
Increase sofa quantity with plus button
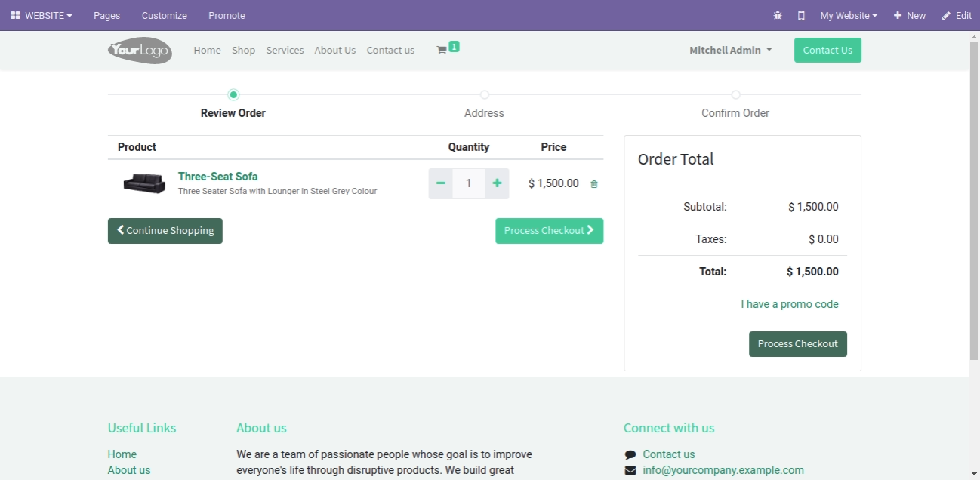click(x=497, y=183)
